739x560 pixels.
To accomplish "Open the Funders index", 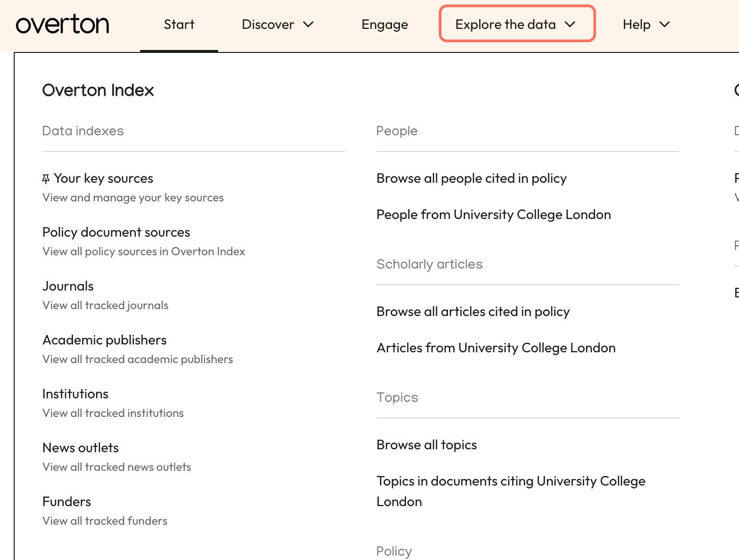I will tap(67, 502).
